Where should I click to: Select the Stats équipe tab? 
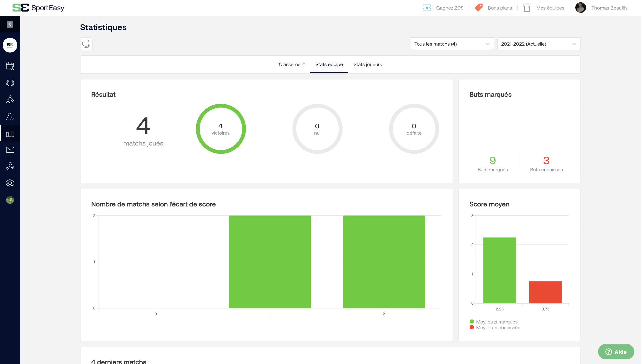point(329,65)
